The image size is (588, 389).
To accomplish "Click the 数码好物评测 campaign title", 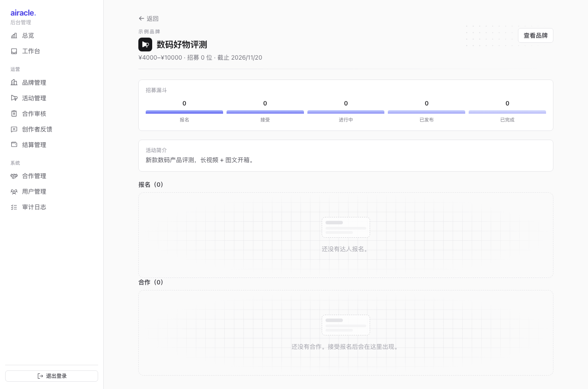I will pos(182,45).
